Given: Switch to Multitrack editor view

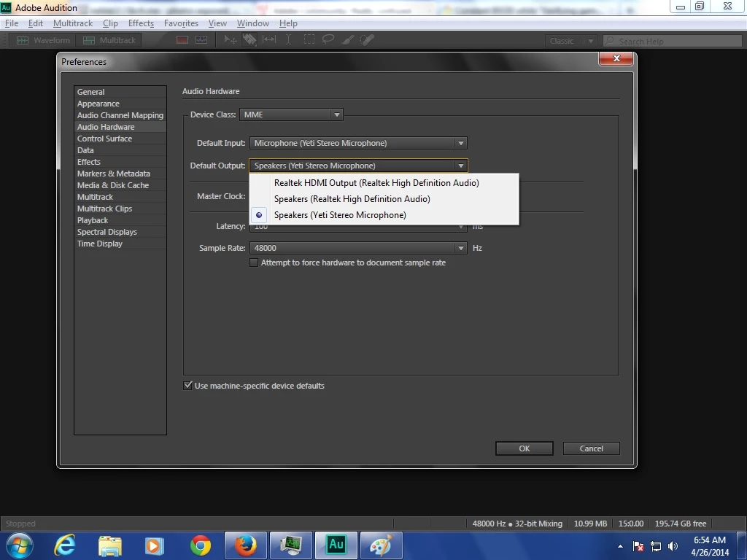Looking at the screenshot, I should click(109, 41).
